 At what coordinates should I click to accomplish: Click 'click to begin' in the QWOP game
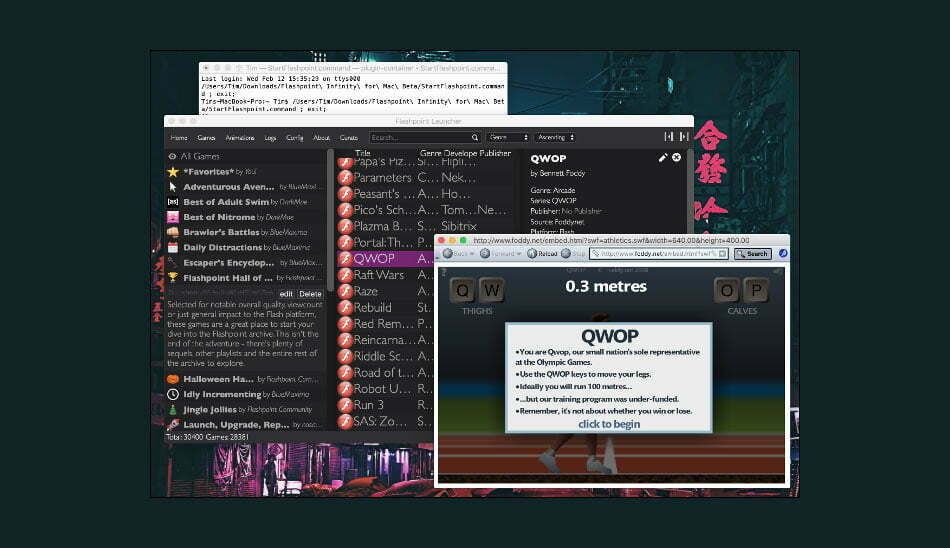click(x=609, y=424)
